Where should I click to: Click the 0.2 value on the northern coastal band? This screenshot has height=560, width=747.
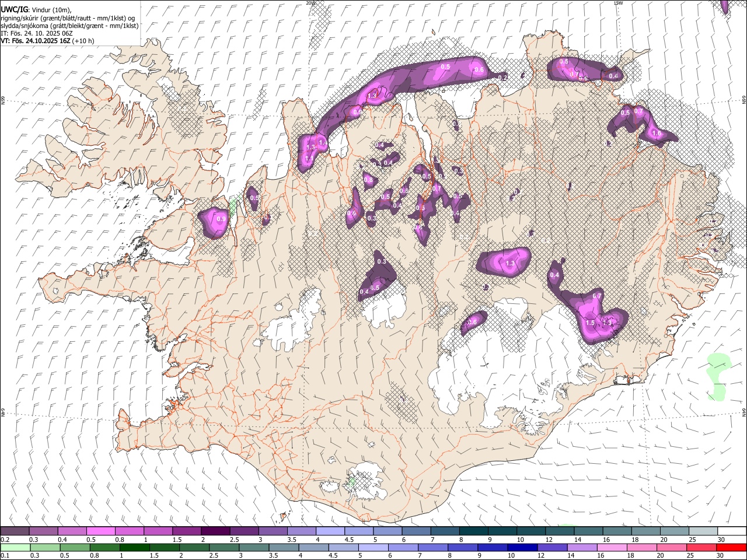502,77
